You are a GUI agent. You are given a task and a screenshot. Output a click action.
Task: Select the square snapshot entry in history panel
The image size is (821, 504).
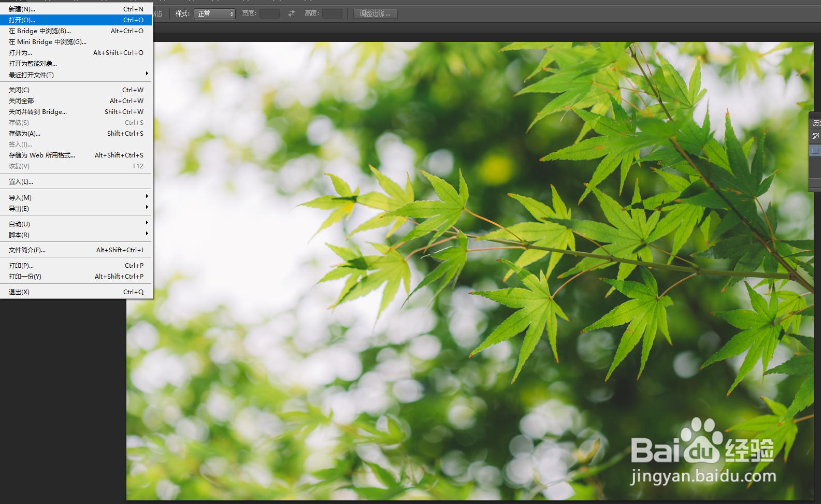click(815, 150)
